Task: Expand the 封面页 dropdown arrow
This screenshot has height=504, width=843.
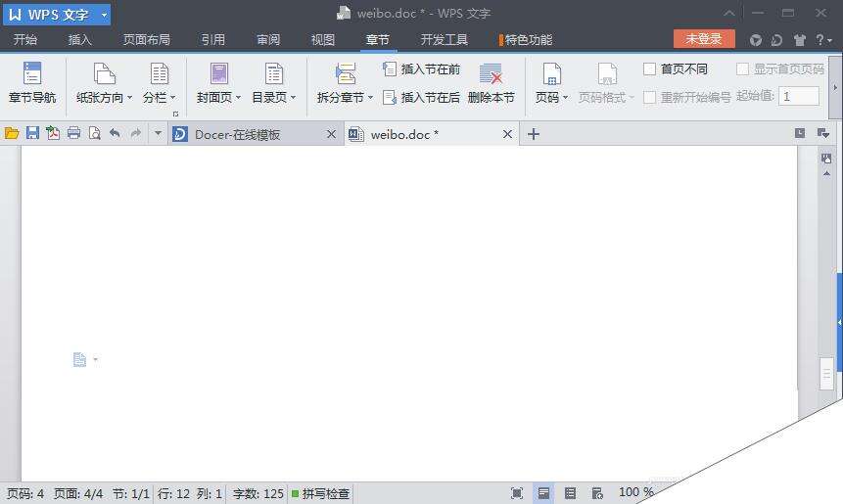Action: tap(238, 97)
